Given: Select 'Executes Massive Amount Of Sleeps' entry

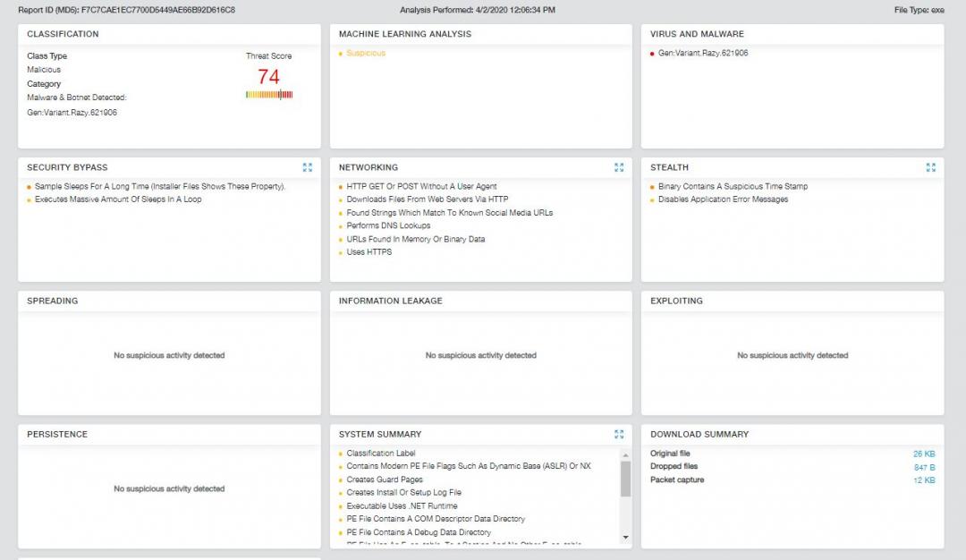Looking at the screenshot, I should click(x=118, y=199).
